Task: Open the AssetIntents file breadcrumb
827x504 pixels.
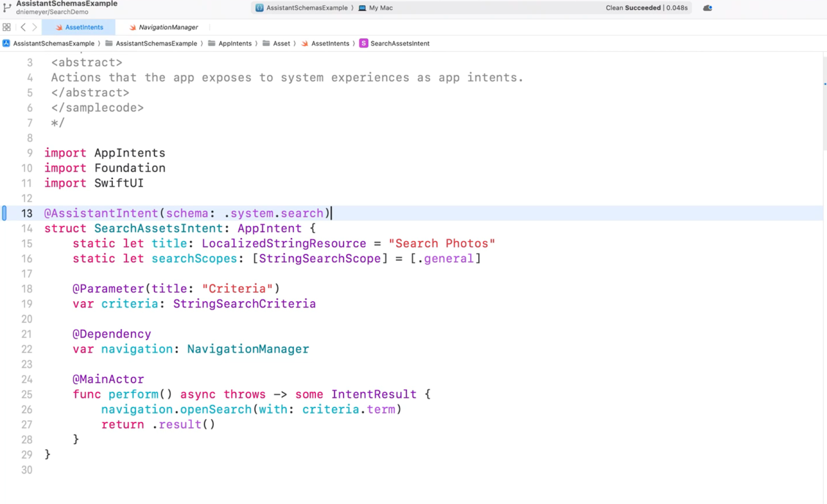Action: pyautogui.click(x=325, y=43)
